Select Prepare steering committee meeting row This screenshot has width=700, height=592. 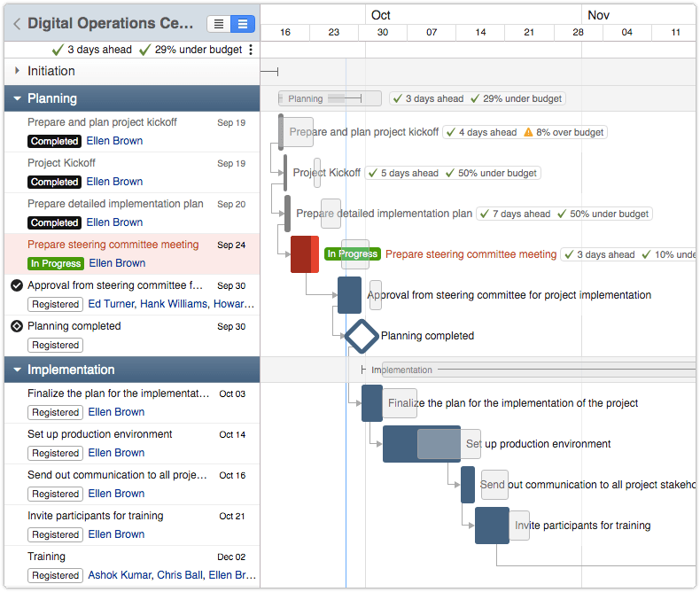pyautogui.click(x=132, y=254)
